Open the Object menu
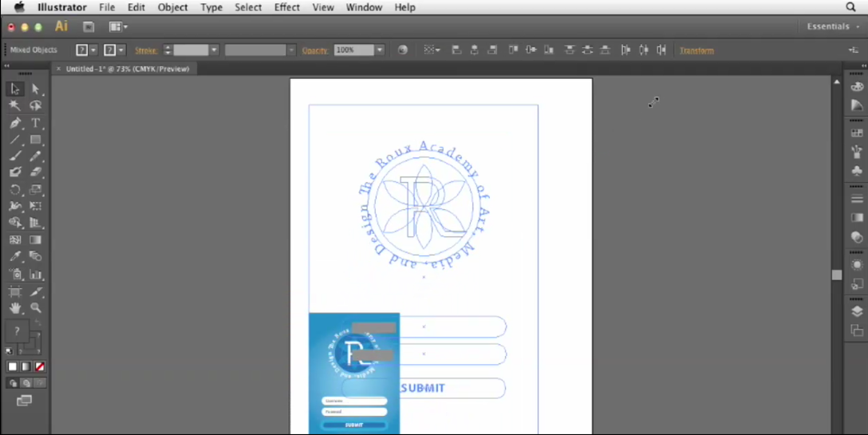Viewport: 868px width, 435px height. click(x=172, y=7)
